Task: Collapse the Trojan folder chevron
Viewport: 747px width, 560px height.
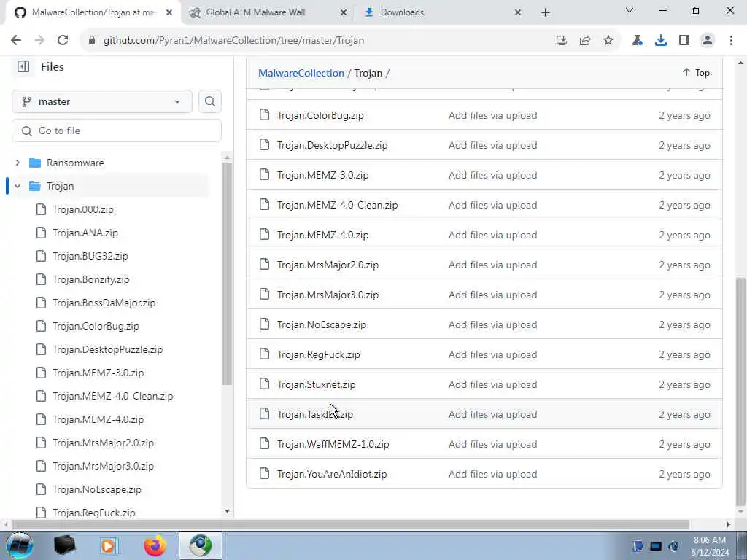Action: coord(18,186)
